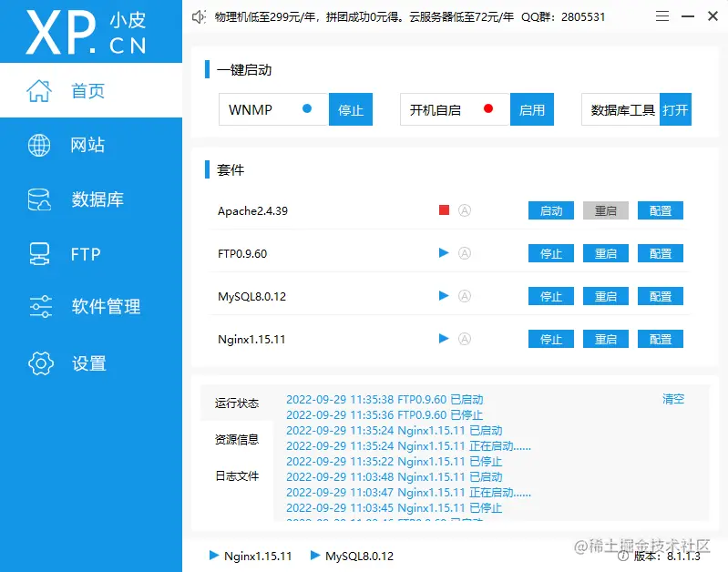Stop FTP0.9.60 service
This screenshot has width=728, height=572.
coord(551,253)
